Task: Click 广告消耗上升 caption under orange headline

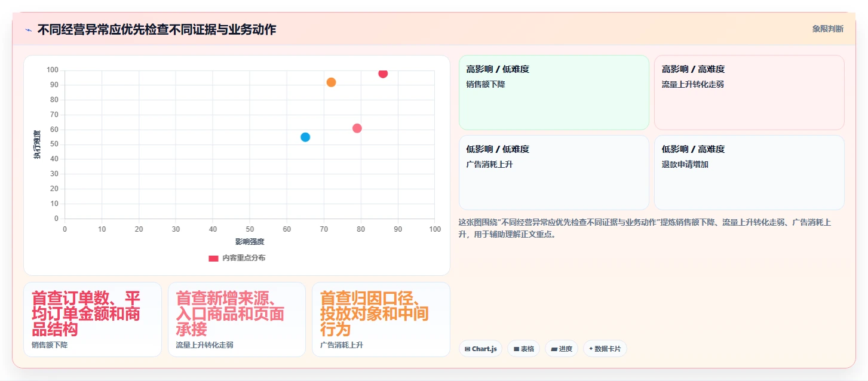Action: coord(342,345)
